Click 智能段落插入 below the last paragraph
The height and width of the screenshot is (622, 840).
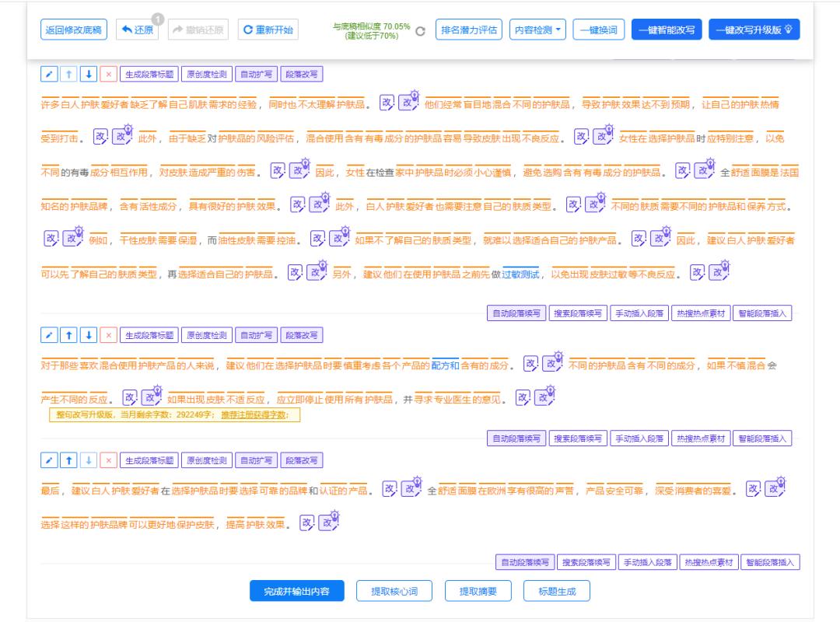(770, 562)
